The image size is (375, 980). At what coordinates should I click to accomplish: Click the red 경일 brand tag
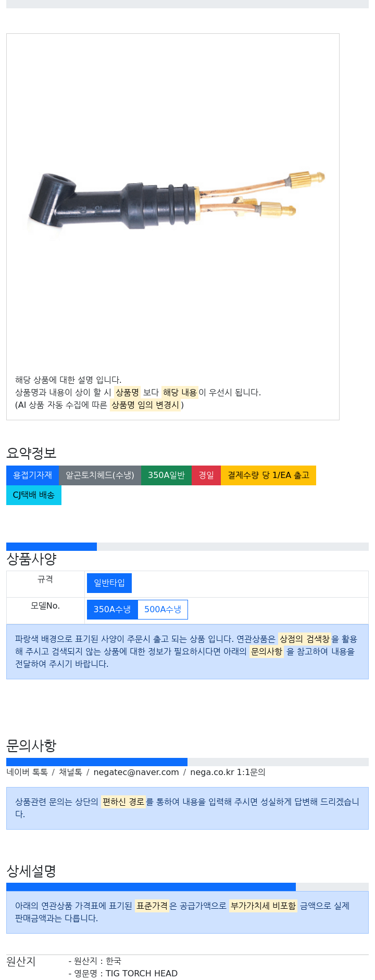(206, 475)
